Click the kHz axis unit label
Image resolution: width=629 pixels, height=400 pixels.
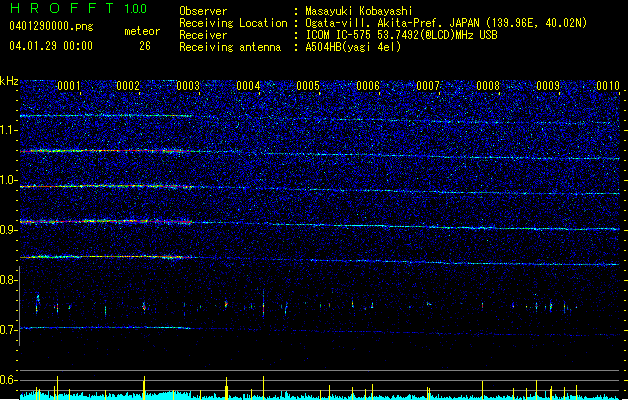click(9, 81)
